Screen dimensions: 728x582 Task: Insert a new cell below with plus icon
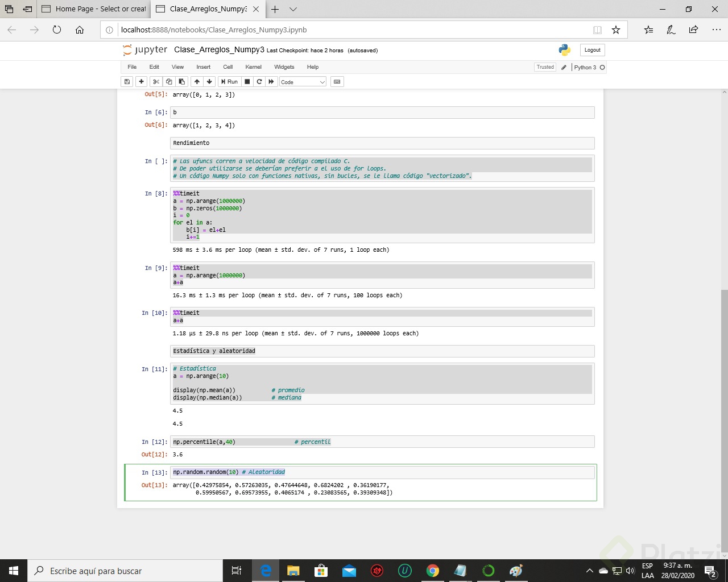[x=140, y=81]
